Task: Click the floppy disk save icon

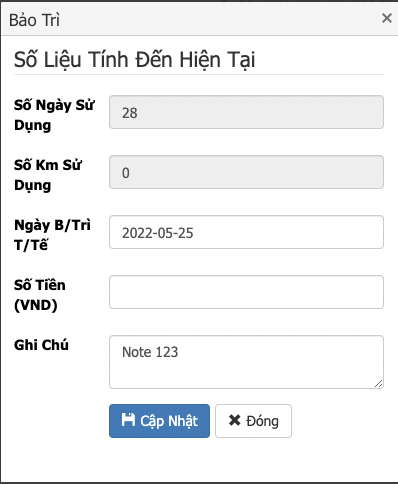Action: [128, 420]
